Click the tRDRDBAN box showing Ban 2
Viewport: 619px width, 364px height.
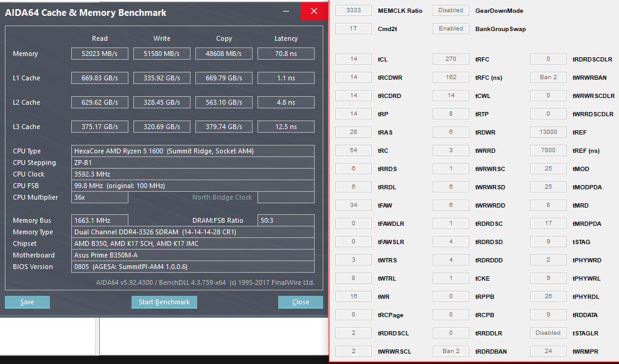click(x=451, y=351)
